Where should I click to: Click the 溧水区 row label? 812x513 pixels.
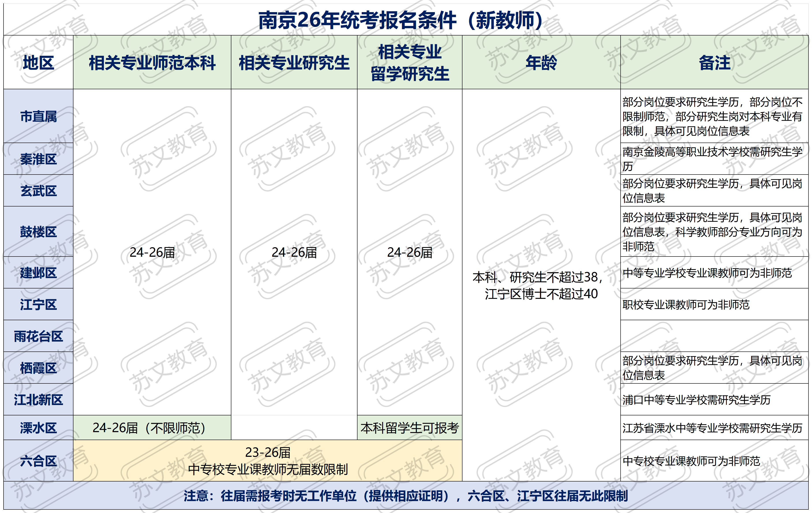click(x=38, y=428)
